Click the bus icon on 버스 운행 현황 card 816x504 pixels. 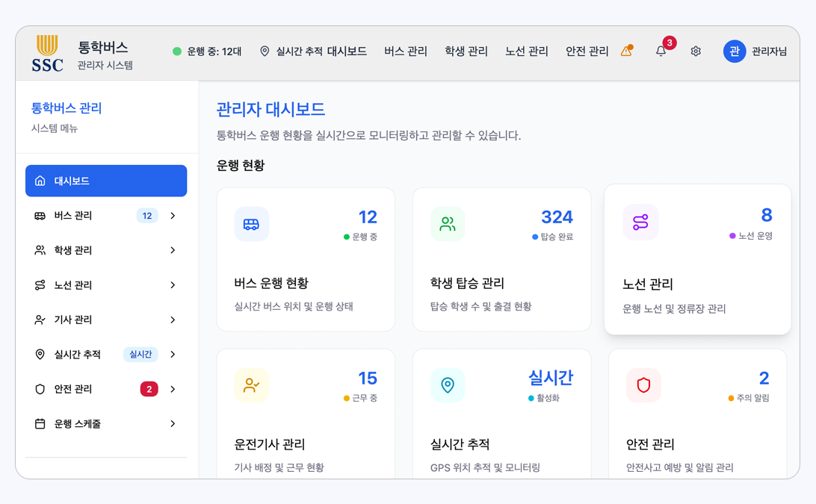click(x=252, y=223)
